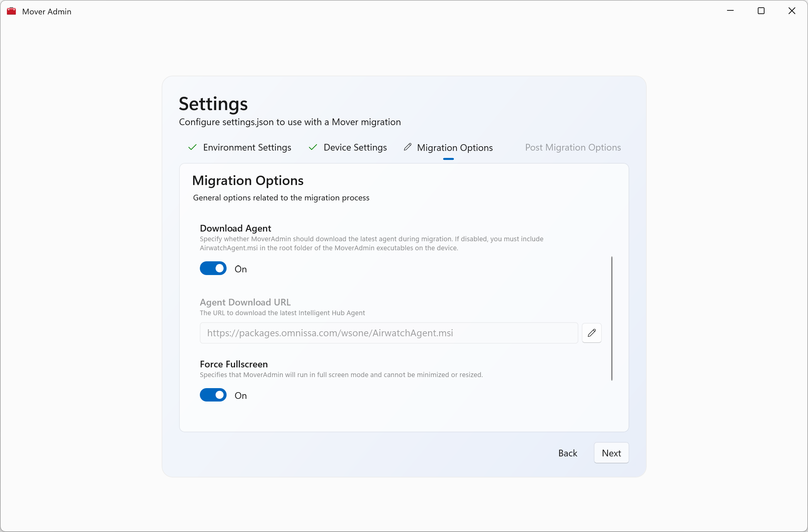Click the vertical scrollbar in options panel
Image resolution: width=808 pixels, height=532 pixels.
tap(612, 318)
